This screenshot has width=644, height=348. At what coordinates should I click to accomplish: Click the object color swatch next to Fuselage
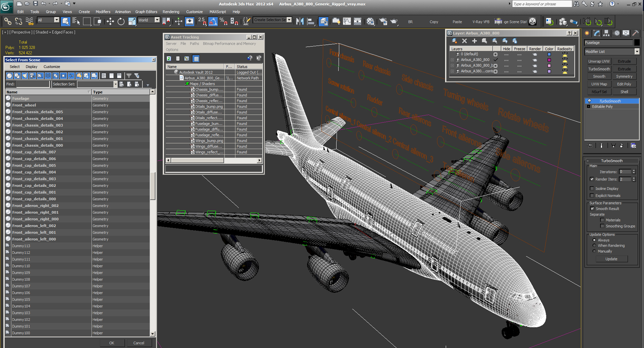point(637,43)
